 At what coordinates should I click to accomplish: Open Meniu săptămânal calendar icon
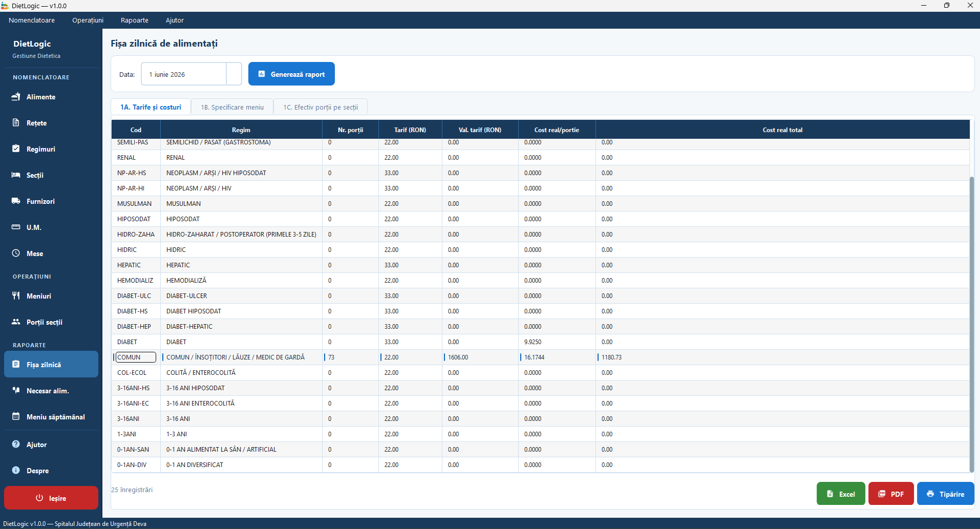(x=16, y=417)
